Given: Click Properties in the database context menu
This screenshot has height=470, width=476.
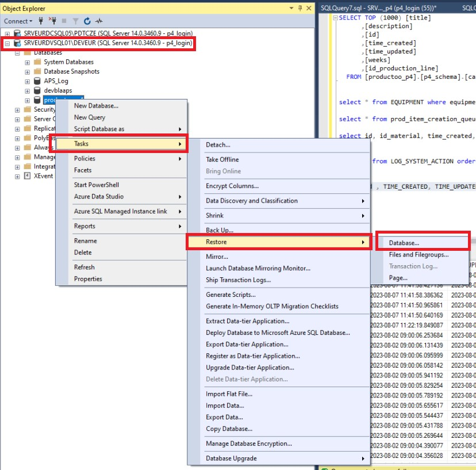Looking at the screenshot, I should click(88, 279).
